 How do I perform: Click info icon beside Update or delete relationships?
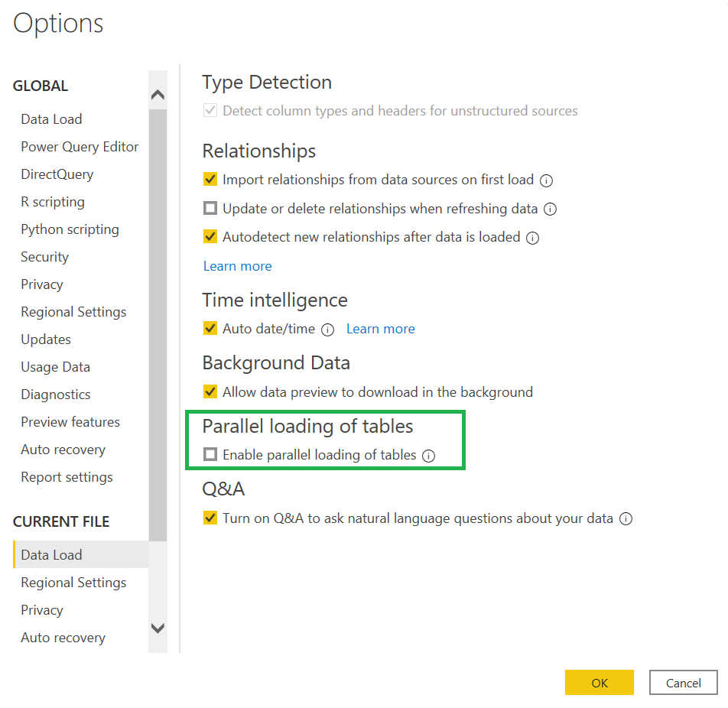click(550, 209)
